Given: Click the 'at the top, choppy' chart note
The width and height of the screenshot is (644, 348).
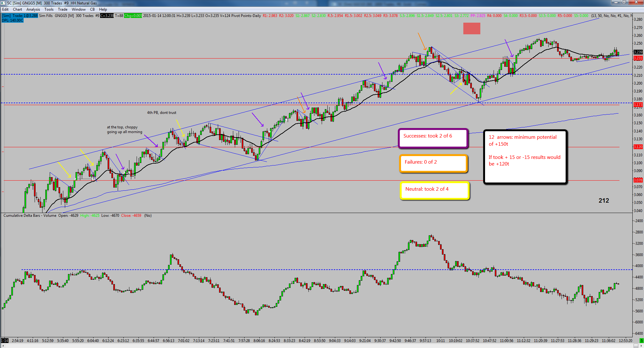Looking at the screenshot, I should (x=122, y=127).
